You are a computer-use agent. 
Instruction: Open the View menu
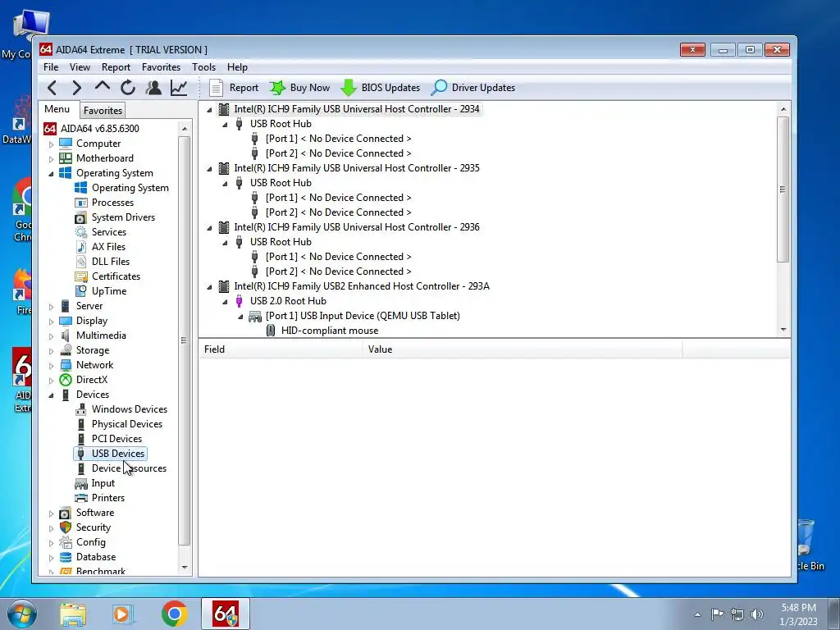click(80, 67)
